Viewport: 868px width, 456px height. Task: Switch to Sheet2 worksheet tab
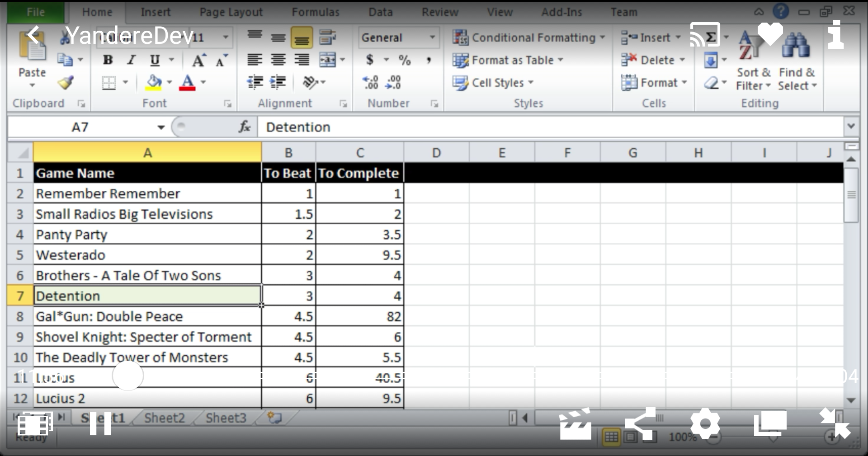click(x=165, y=418)
